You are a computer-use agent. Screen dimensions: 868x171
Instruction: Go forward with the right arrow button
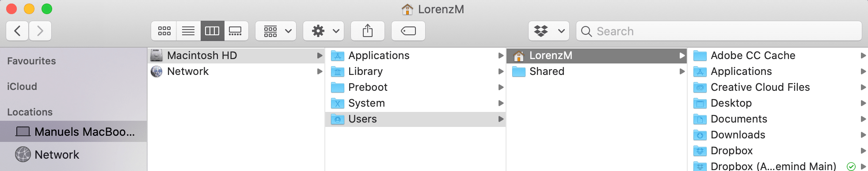tap(40, 31)
